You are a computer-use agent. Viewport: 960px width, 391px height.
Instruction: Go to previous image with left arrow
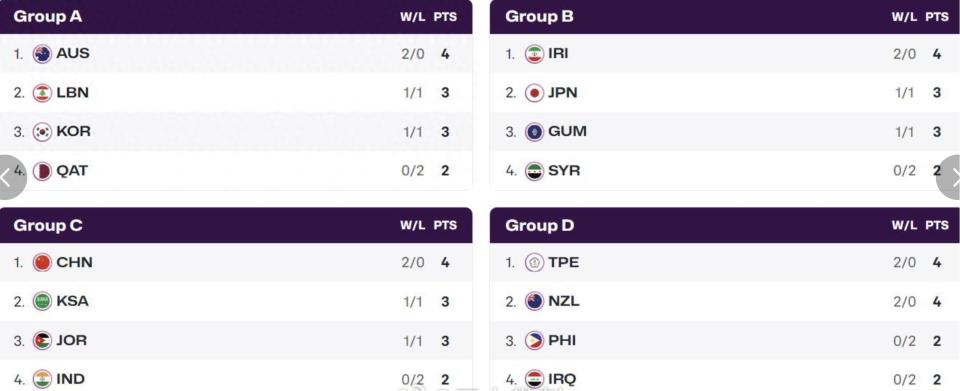click(9, 177)
